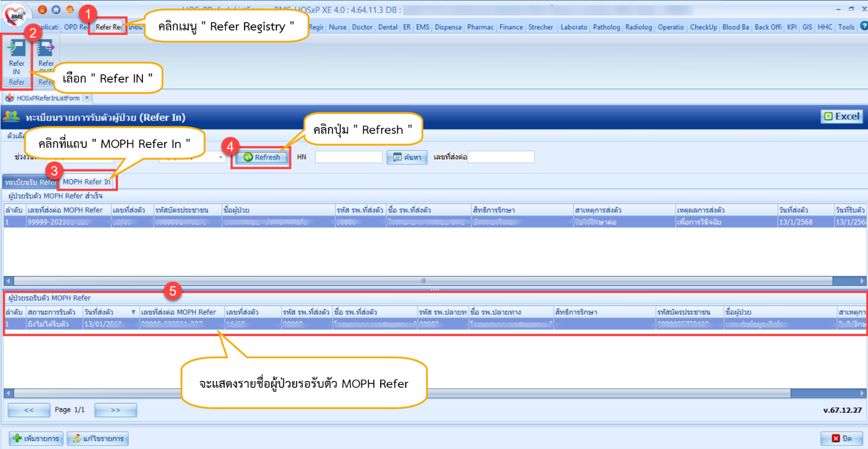
Task: Open the Operatio menu tab
Action: pyautogui.click(x=671, y=27)
